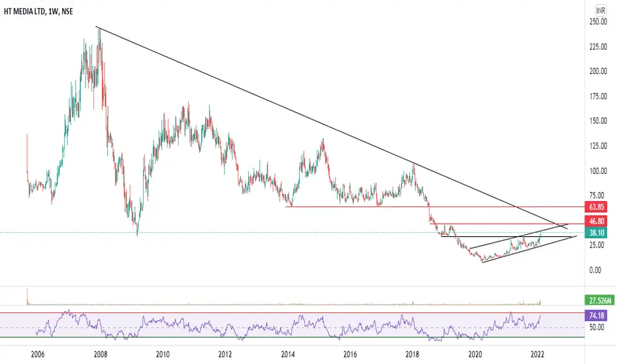Click the 25.00 price axis label

pyautogui.click(x=596, y=245)
